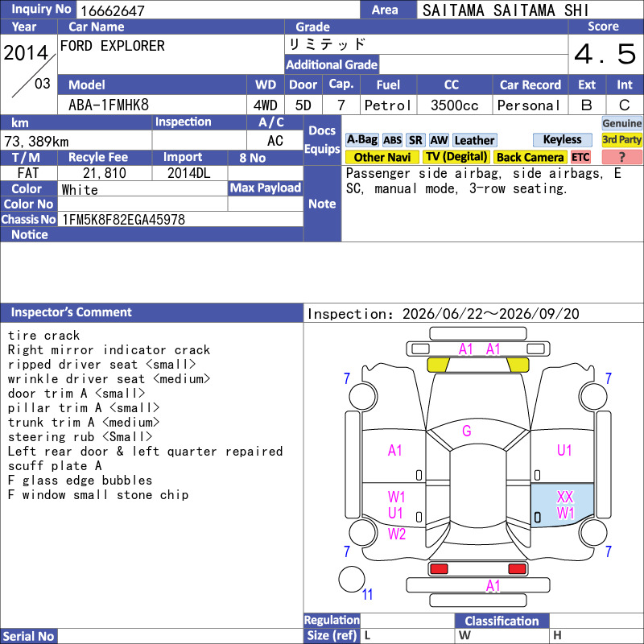Select the Other Navi yellow tag
The image size is (644, 644).
[382, 157]
